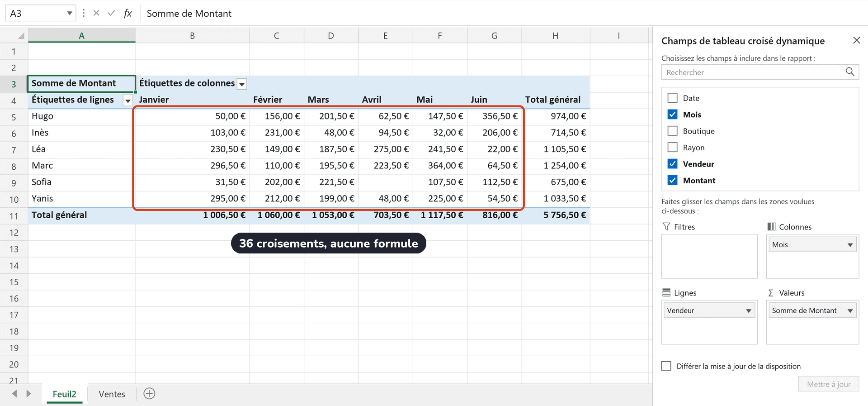This screenshot has height=406, width=868.
Task: Open the Name Box dropdown arrow
Action: (x=70, y=13)
